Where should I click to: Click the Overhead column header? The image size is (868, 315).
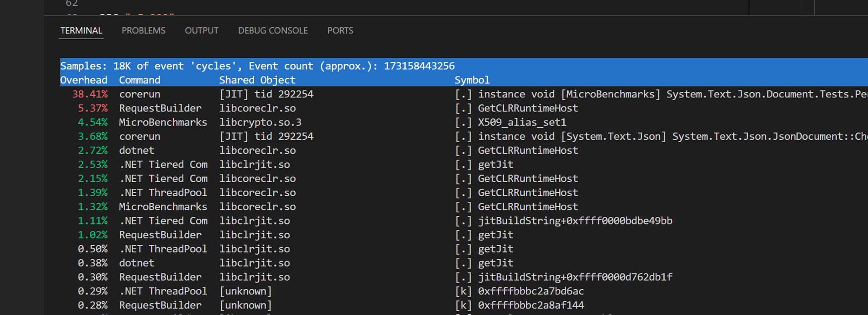[83, 80]
